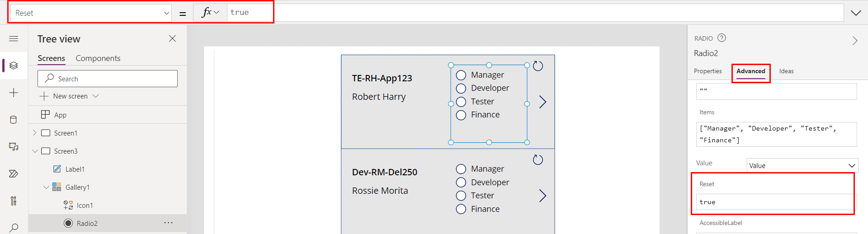Click reset icon in Rossie Morita row

(x=538, y=160)
